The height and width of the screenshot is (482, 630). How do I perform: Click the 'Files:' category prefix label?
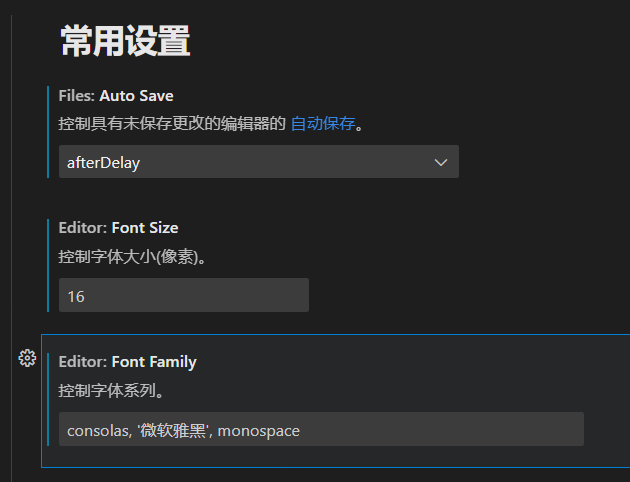pos(77,96)
